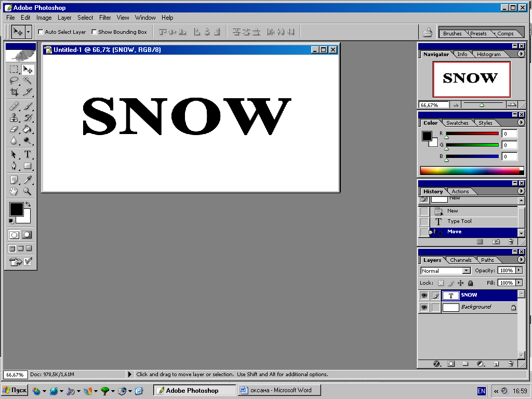This screenshot has height=399, width=532.
Task: Toggle Lock image pixels
Action: tap(450, 283)
